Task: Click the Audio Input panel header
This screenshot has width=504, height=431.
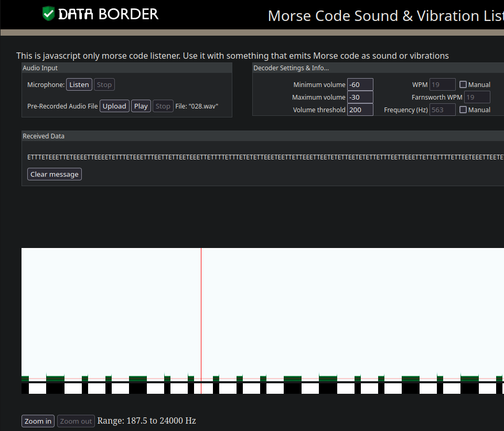Action: 126,68
